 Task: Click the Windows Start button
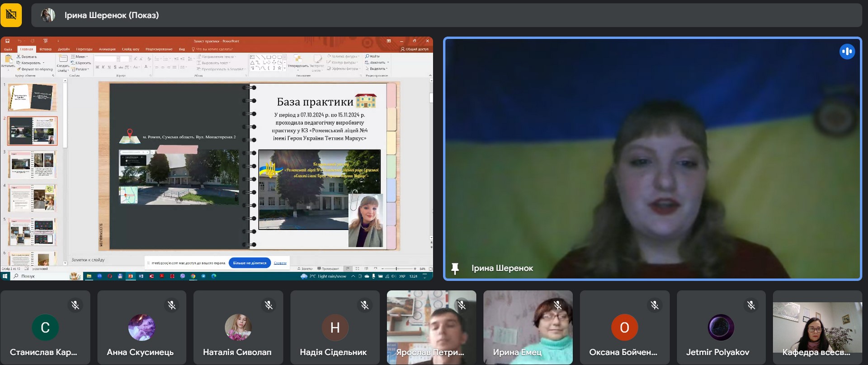pos(5,276)
